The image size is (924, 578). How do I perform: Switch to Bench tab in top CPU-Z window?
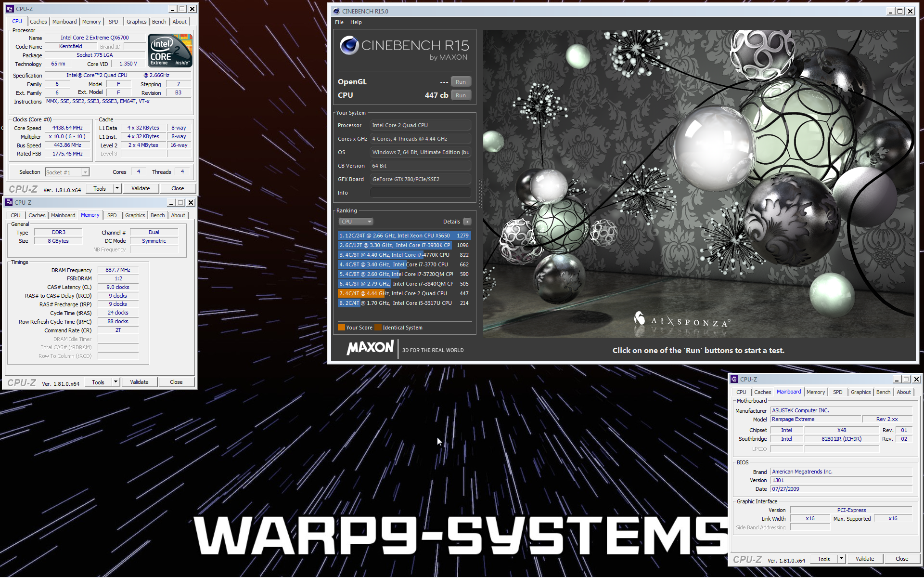click(x=159, y=22)
